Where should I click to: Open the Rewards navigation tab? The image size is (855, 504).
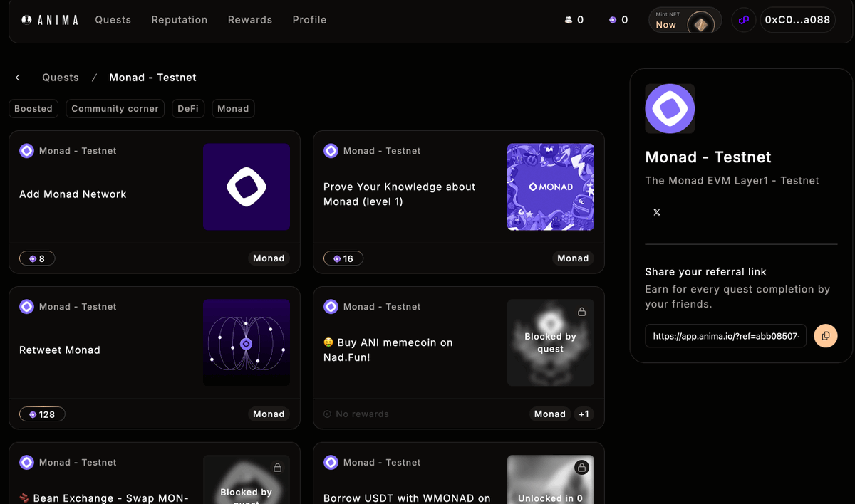tap(250, 20)
